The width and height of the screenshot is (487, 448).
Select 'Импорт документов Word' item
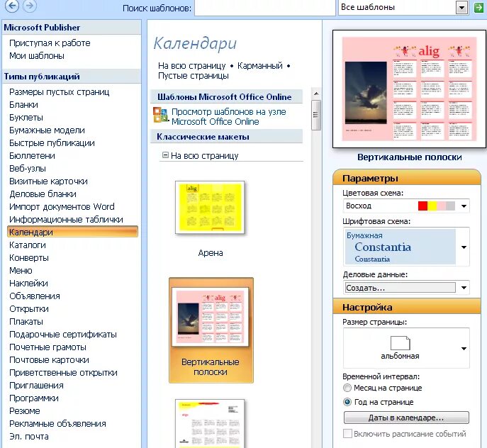click(x=62, y=206)
